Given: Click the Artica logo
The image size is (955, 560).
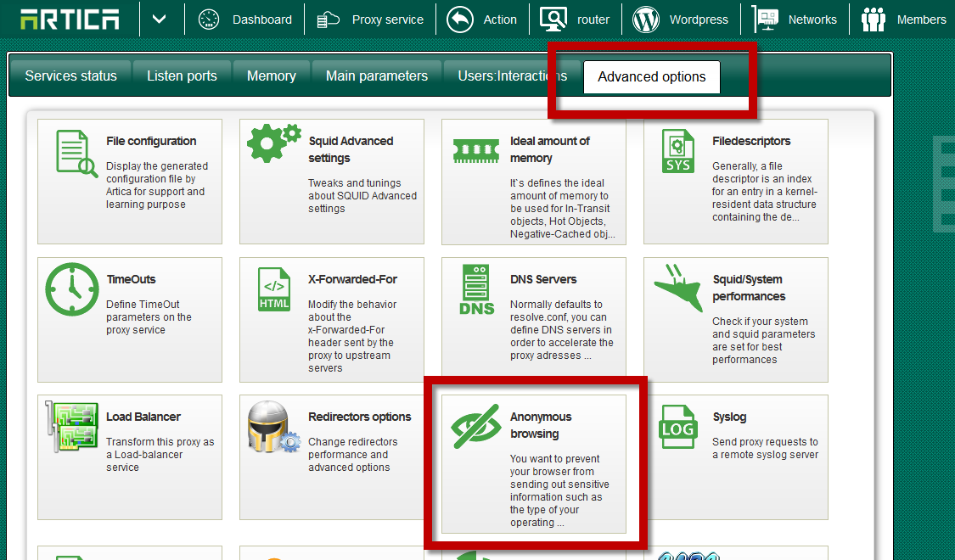Looking at the screenshot, I should click(x=70, y=20).
